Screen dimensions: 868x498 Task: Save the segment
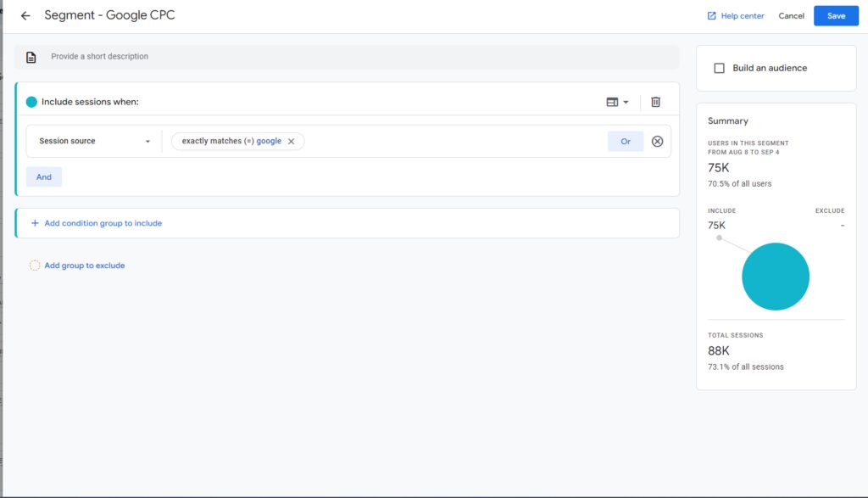(836, 16)
